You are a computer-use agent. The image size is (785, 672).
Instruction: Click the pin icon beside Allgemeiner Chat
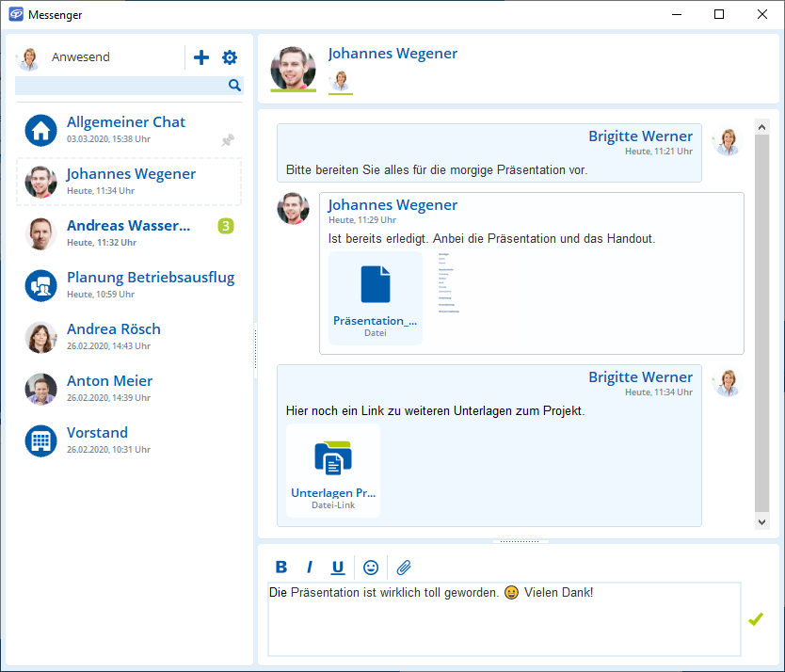click(x=228, y=140)
